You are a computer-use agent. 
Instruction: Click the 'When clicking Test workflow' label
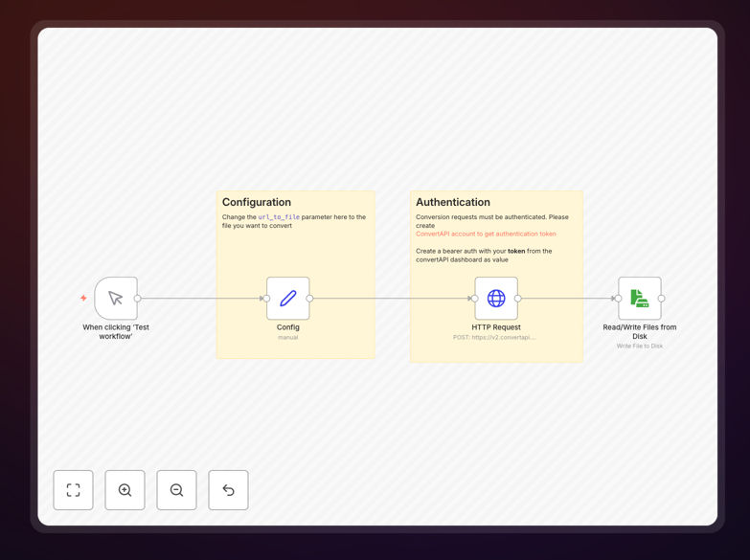point(116,331)
